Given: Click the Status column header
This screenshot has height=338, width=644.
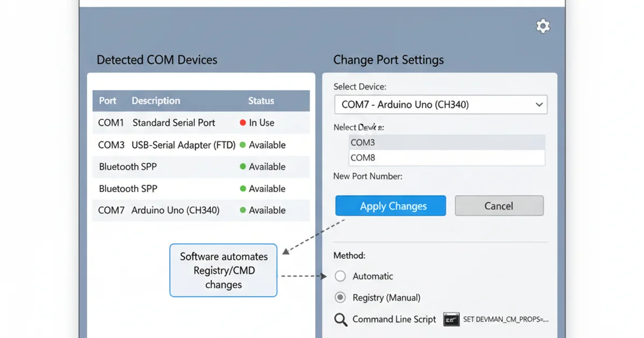Looking at the screenshot, I should click(x=261, y=101).
